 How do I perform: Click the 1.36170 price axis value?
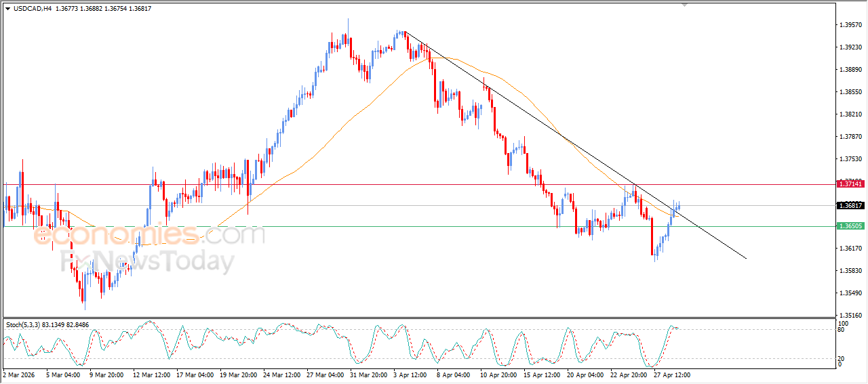pos(851,249)
